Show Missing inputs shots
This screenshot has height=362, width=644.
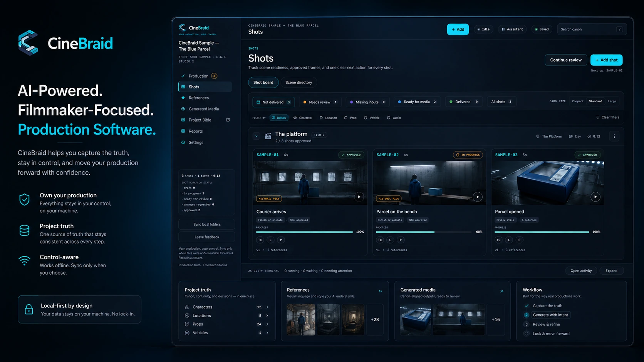click(x=367, y=102)
